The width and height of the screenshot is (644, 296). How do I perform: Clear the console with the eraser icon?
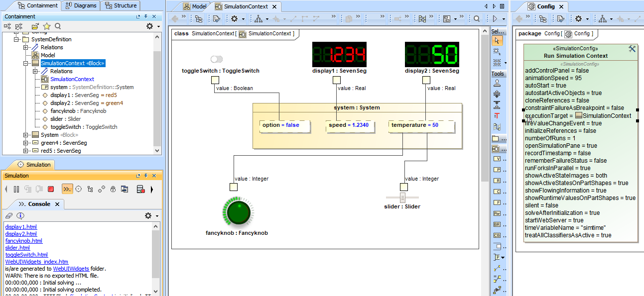[x=8, y=216]
